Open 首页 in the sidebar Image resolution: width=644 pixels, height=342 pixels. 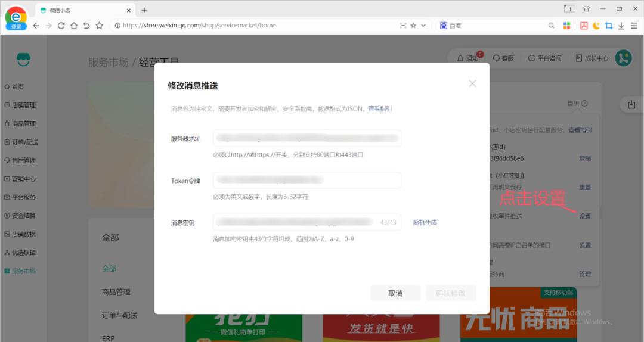(14, 86)
